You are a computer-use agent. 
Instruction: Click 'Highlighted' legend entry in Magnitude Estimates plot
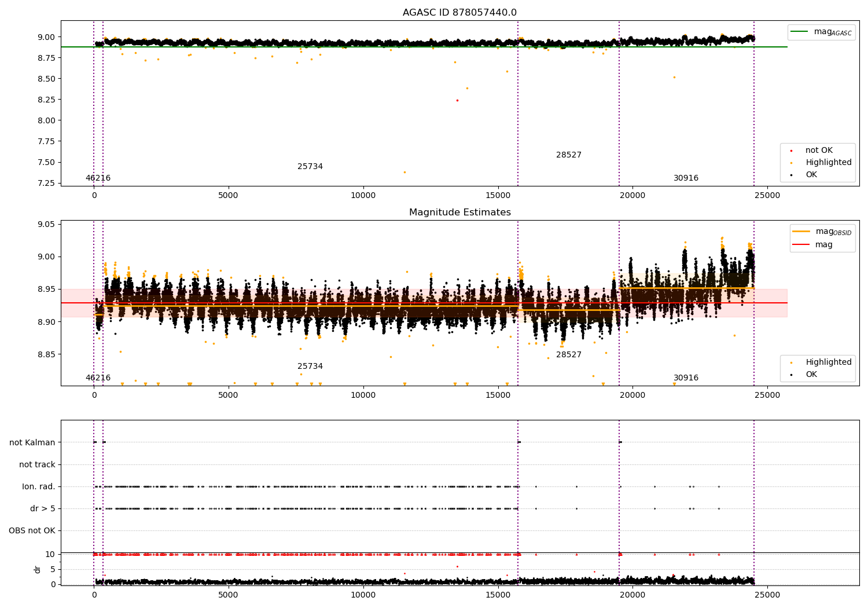pos(829,362)
